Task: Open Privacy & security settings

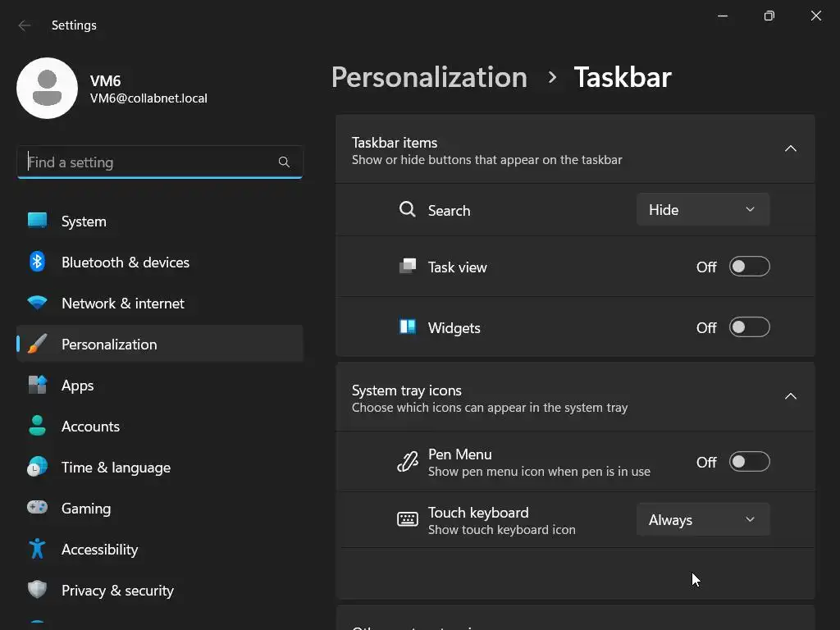Action: (x=117, y=590)
